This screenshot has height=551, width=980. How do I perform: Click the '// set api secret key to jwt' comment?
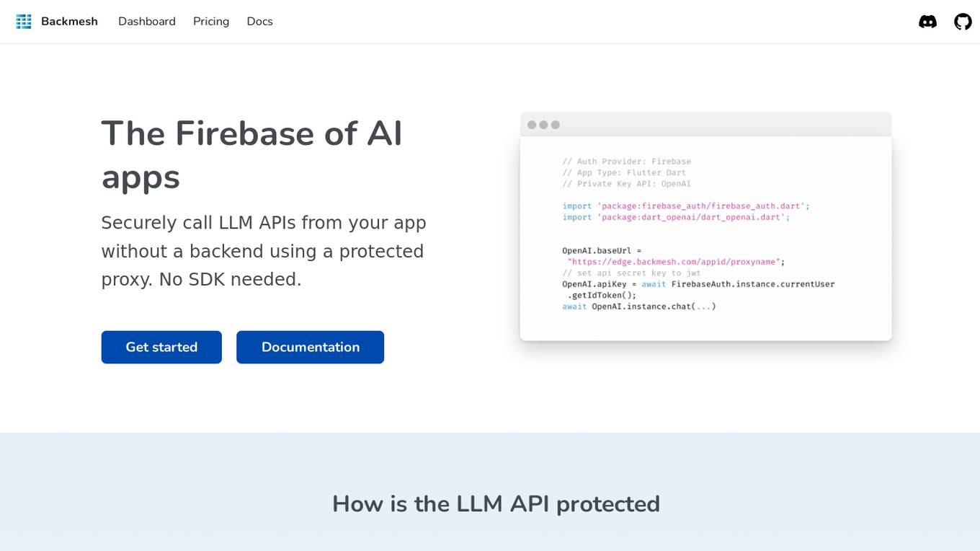coord(631,273)
